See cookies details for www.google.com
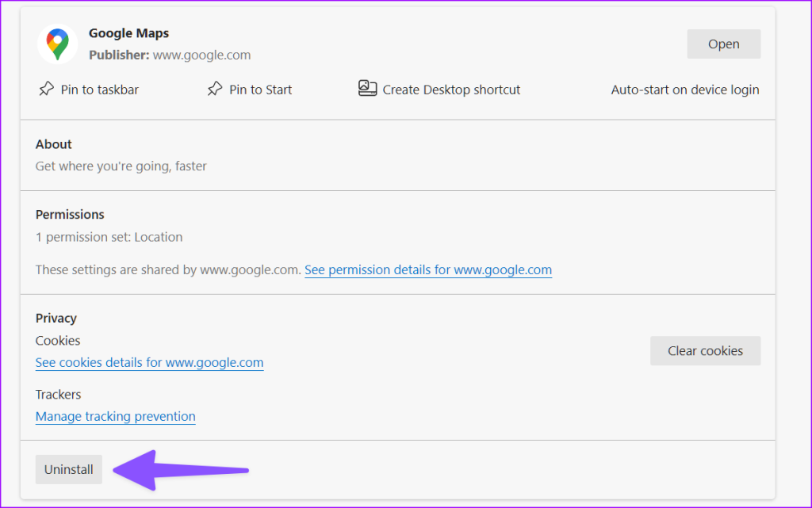812x508 pixels. [x=149, y=362]
